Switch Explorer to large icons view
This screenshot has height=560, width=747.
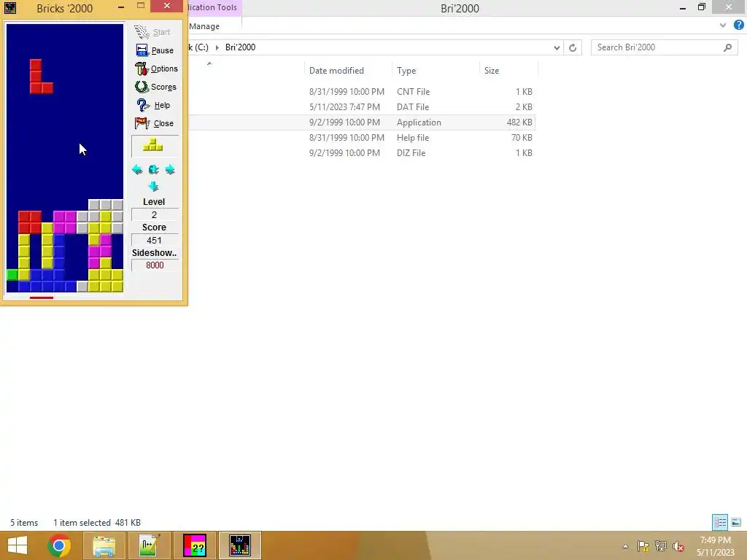tap(736, 522)
